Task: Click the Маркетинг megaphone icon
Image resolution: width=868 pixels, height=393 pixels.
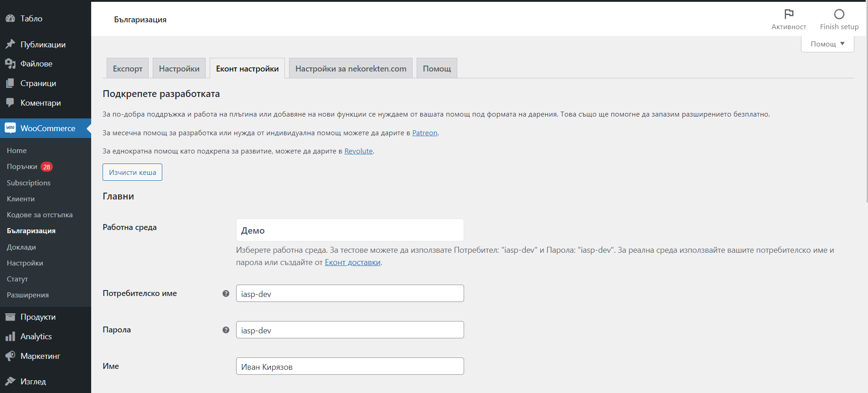Action: [10, 356]
